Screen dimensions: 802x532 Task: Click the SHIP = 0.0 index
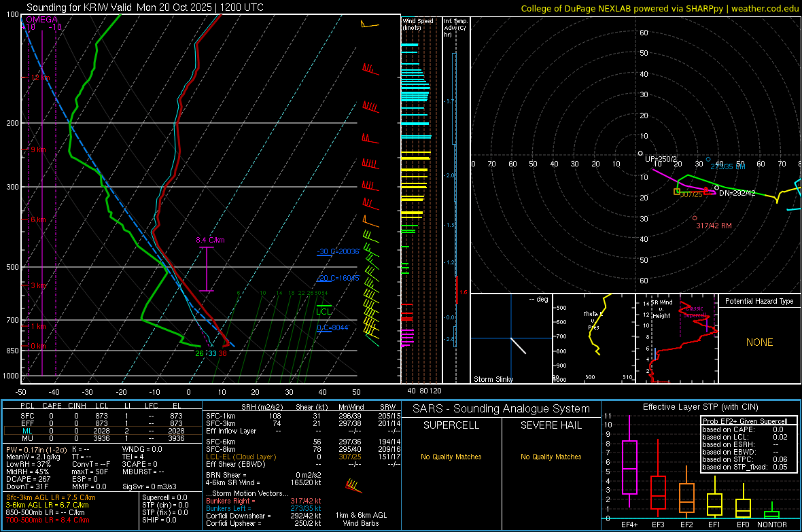point(159,520)
